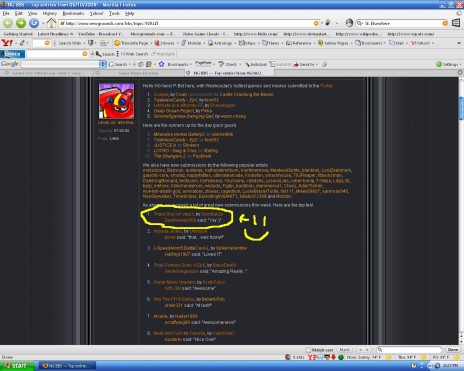Click the Send to button on Google toolbar

tap(304, 64)
